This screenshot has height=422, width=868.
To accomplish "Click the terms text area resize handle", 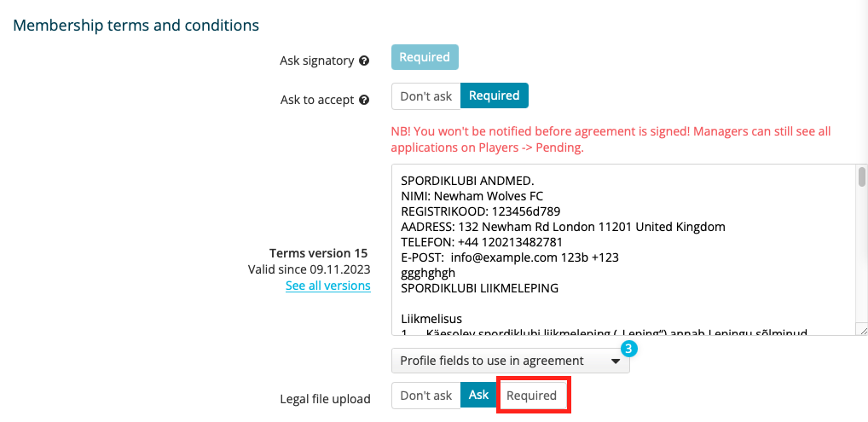I will 862,330.
